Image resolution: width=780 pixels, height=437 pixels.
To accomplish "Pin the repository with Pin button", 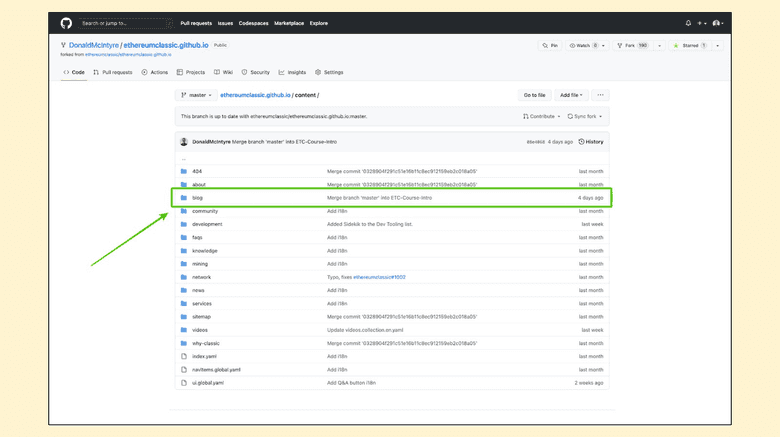I will click(550, 46).
